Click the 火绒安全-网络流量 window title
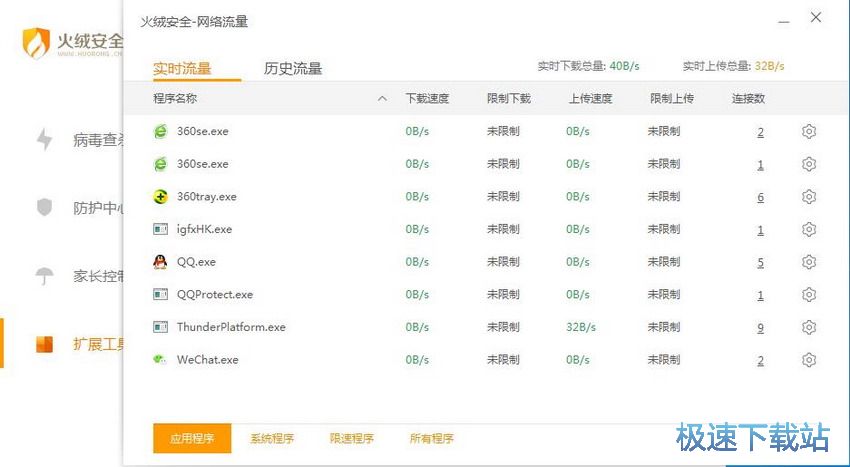The width and height of the screenshot is (850, 467). [x=194, y=22]
